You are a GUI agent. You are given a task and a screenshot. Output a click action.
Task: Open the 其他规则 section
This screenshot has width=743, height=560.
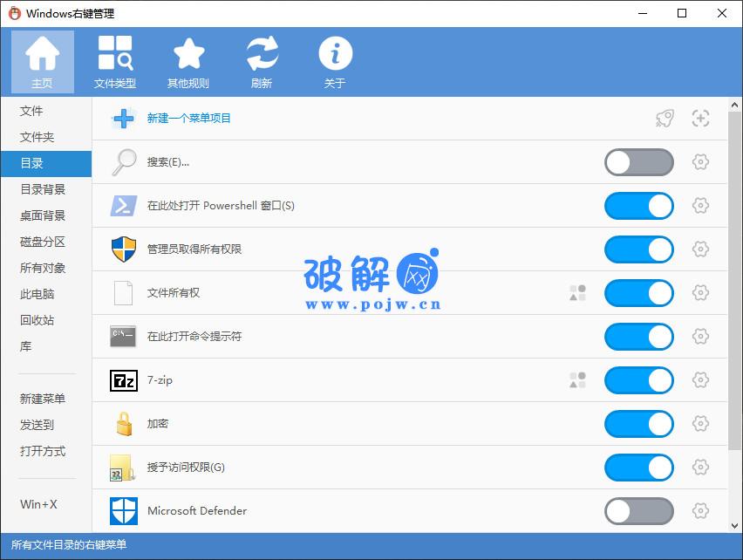188,61
